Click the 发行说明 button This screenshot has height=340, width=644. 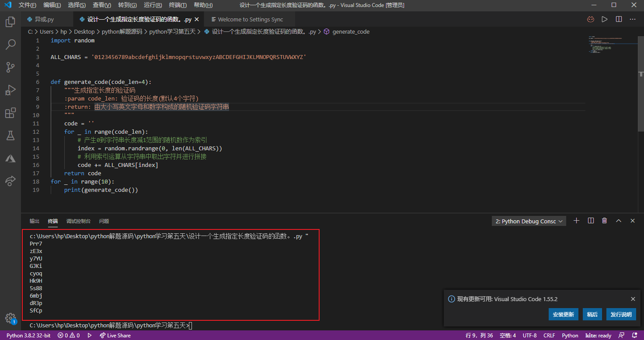pyautogui.click(x=621, y=315)
